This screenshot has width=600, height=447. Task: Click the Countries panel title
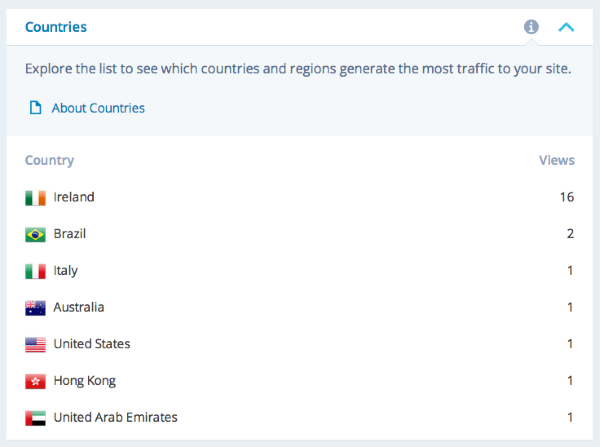(x=55, y=27)
